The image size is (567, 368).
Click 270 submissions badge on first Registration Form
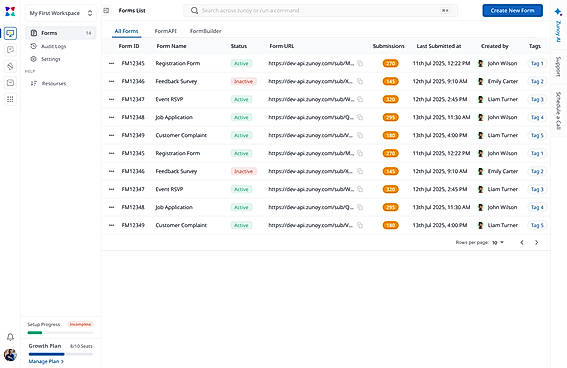click(x=391, y=63)
